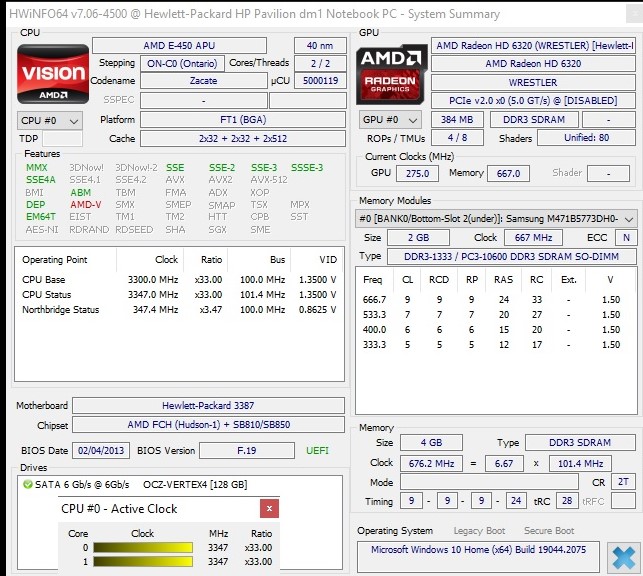Click the ECC N field
The image size is (643, 576).
click(626, 237)
